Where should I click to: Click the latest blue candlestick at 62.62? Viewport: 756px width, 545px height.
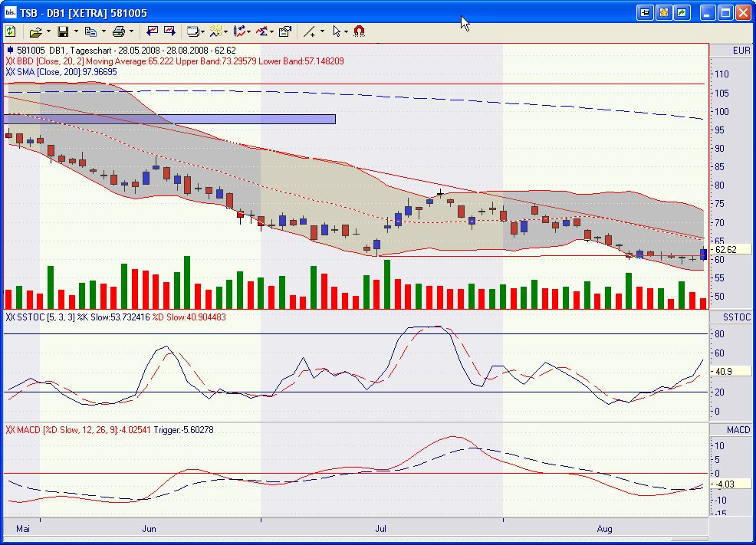coord(703,254)
